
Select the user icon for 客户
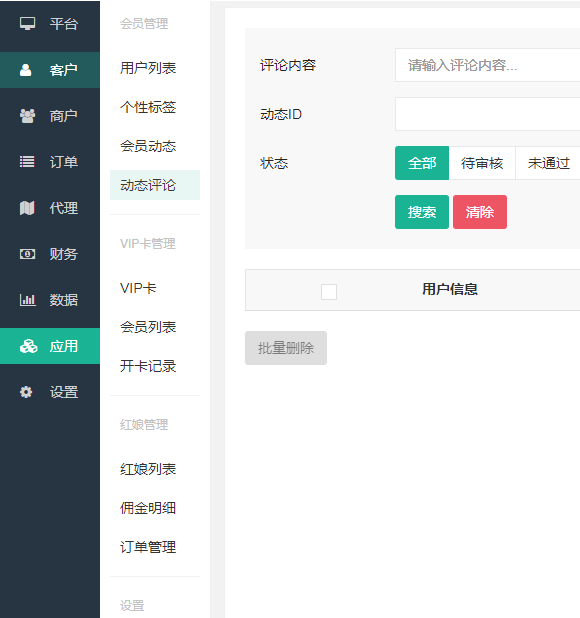click(x=26, y=70)
